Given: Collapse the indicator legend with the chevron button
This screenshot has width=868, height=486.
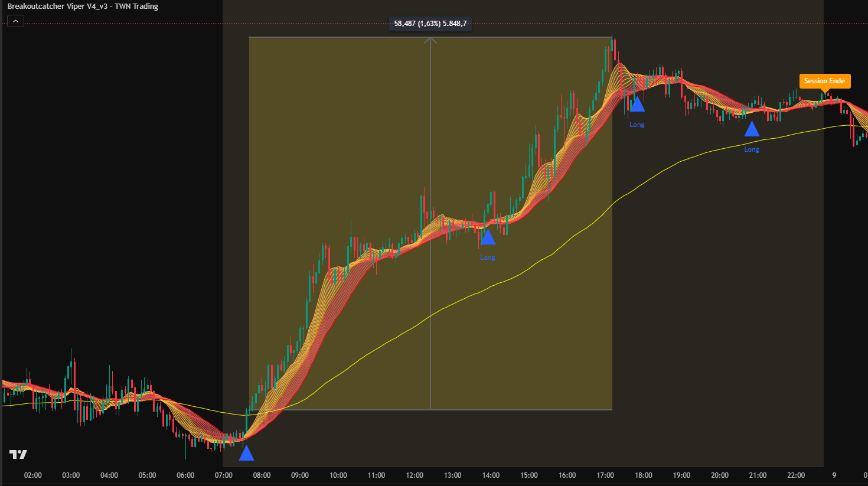Looking at the screenshot, I should tap(15, 21).
